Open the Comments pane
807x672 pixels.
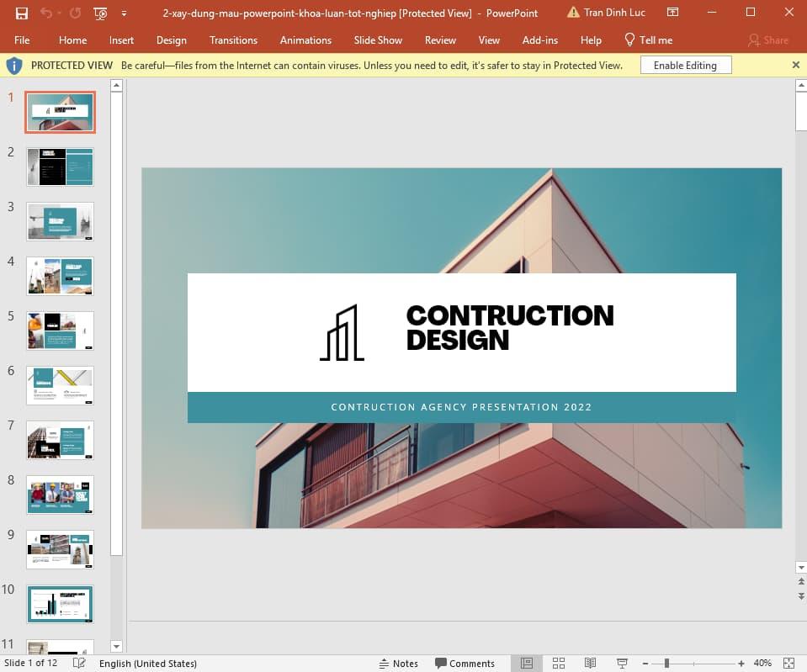point(465,663)
